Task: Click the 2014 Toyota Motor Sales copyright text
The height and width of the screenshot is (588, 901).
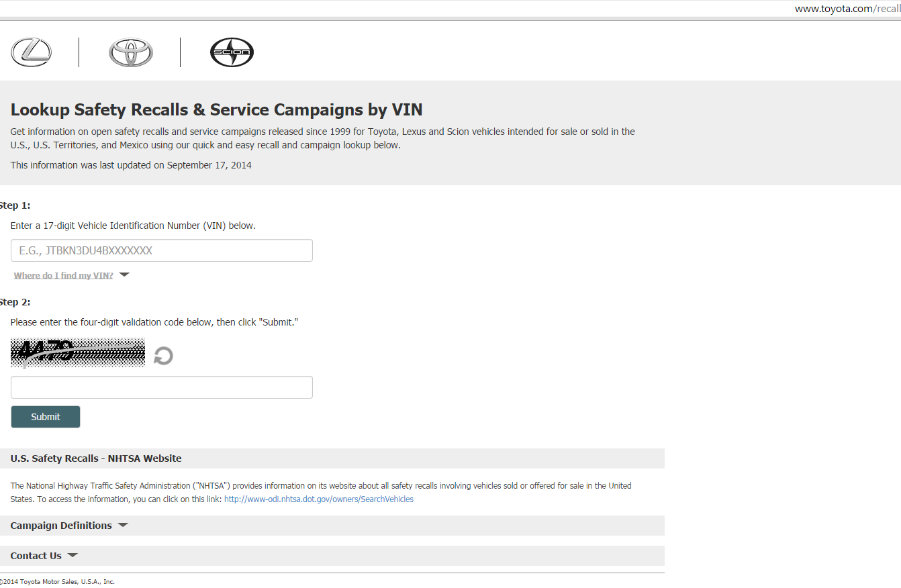Action: (58, 581)
